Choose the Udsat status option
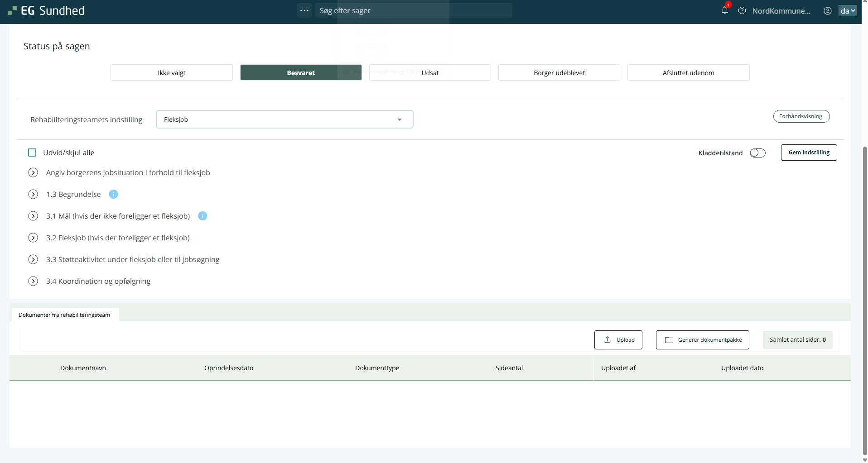This screenshot has width=868, height=463. tap(429, 73)
